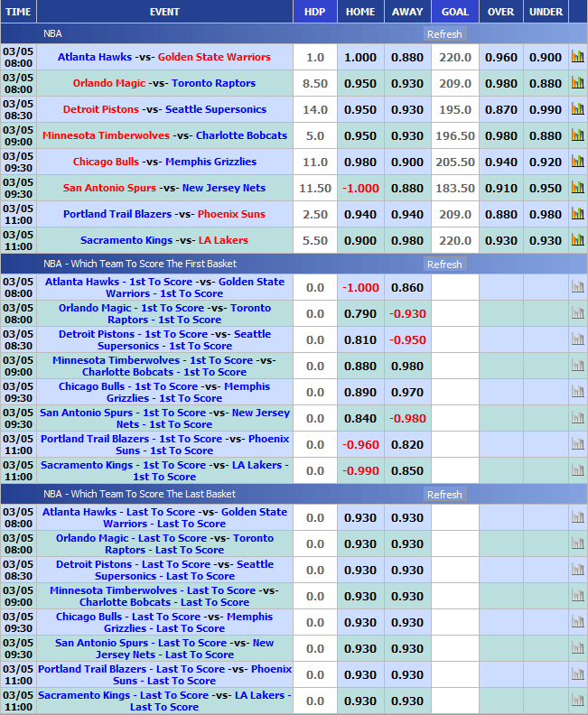Refresh the NBA odds section
588x715 pixels.
pyautogui.click(x=444, y=34)
